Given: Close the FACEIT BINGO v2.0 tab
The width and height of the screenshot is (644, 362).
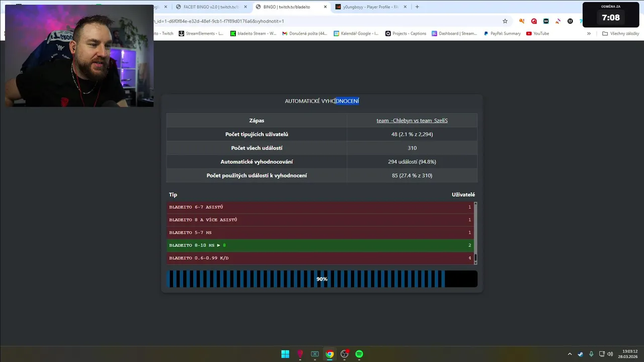Looking at the screenshot, I should coord(246,7).
